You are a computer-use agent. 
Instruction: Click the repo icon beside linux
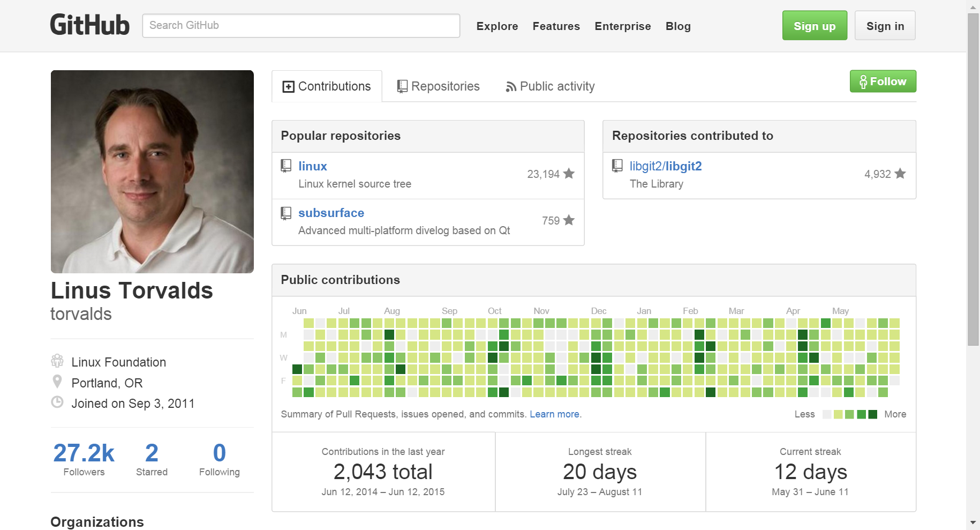coord(287,166)
